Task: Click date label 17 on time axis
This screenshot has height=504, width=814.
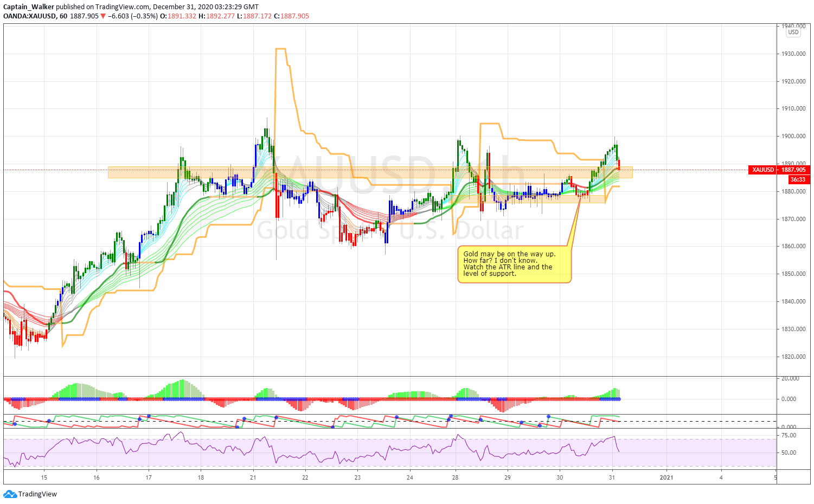Action: coord(149,477)
